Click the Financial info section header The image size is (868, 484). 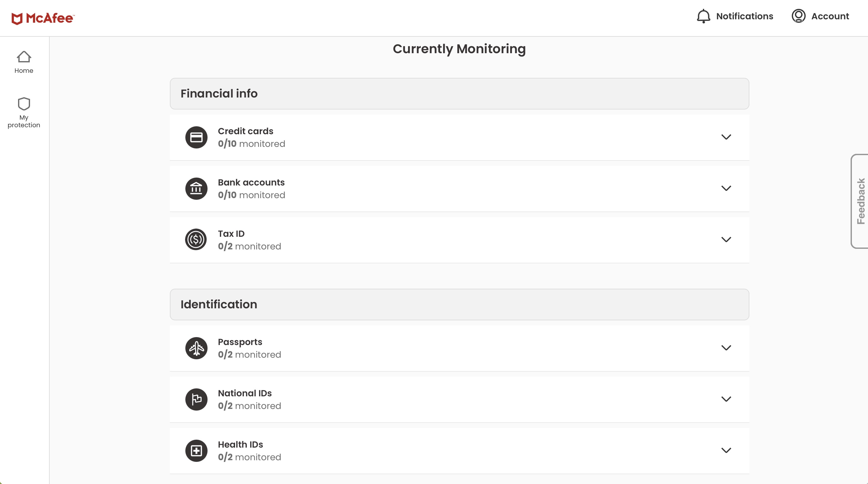click(x=459, y=94)
